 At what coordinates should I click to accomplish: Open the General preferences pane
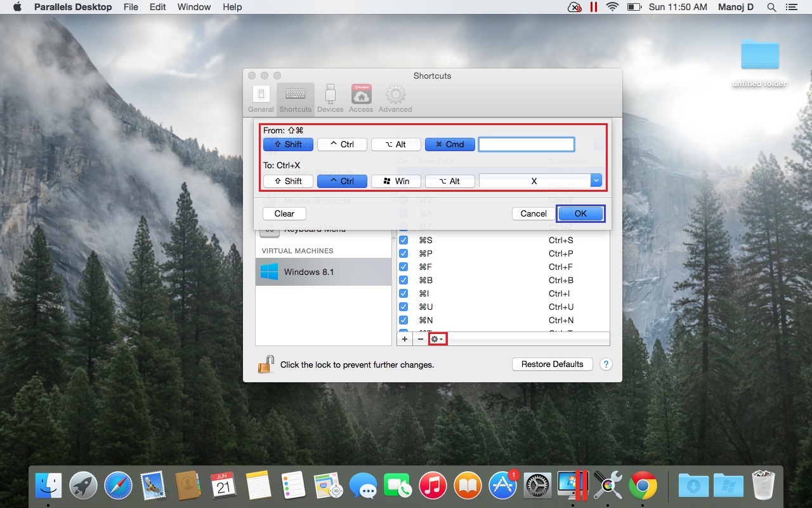tap(261, 98)
